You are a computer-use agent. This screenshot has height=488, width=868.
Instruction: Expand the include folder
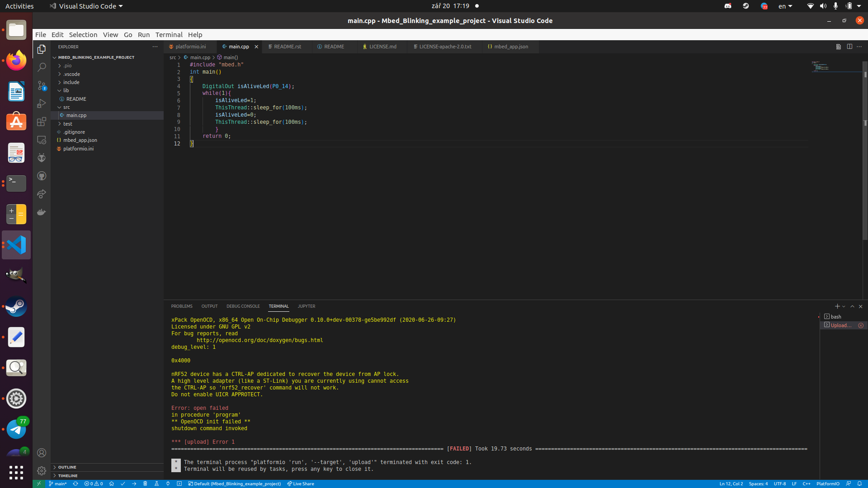(107, 82)
